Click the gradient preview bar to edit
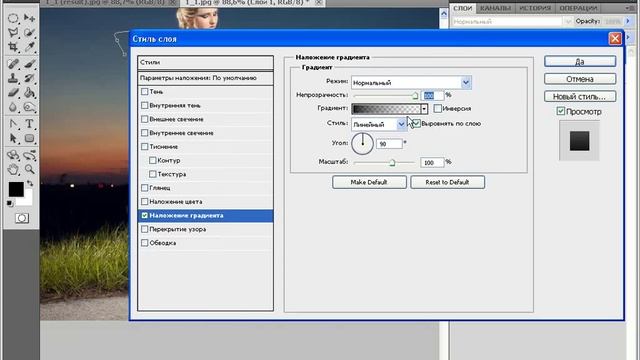This screenshot has width=640, height=360. 386,109
